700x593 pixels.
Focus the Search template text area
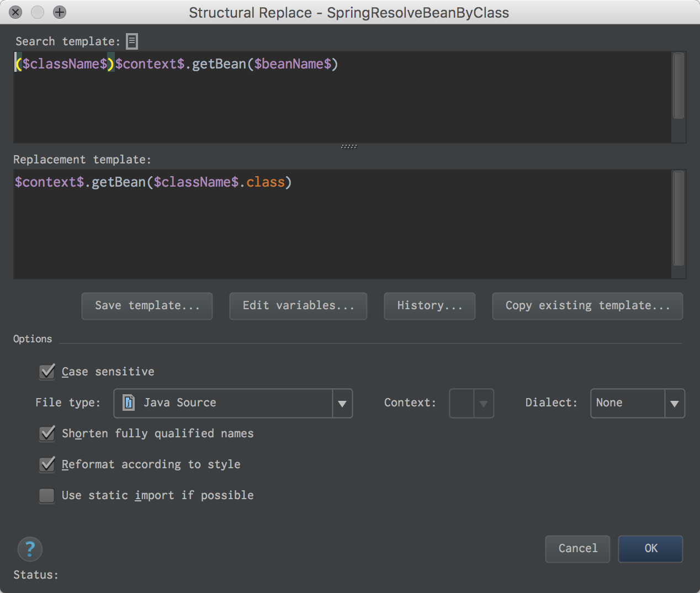click(342, 98)
